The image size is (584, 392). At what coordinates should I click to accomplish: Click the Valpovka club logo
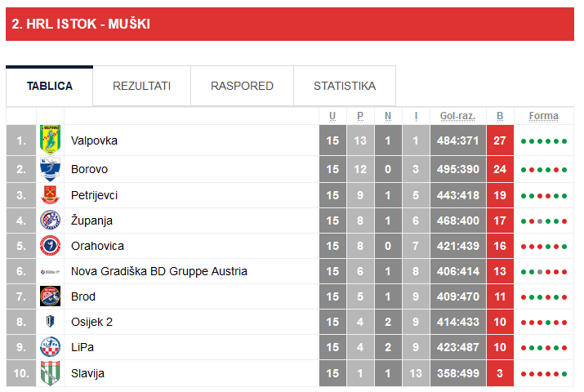(x=50, y=140)
